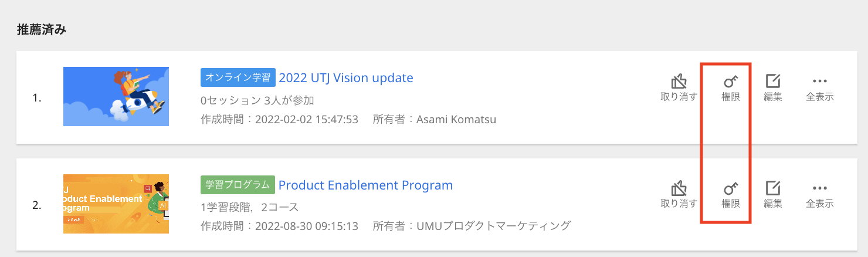The image size is (868, 257).
Task: Open 権限 key icon for Product Enablement Program
Action: pyautogui.click(x=731, y=188)
